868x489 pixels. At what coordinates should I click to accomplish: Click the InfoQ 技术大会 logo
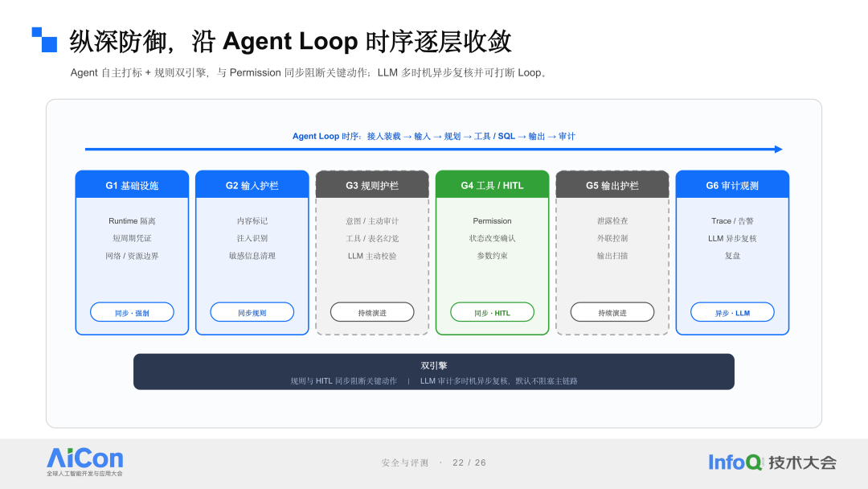coord(772,462)
